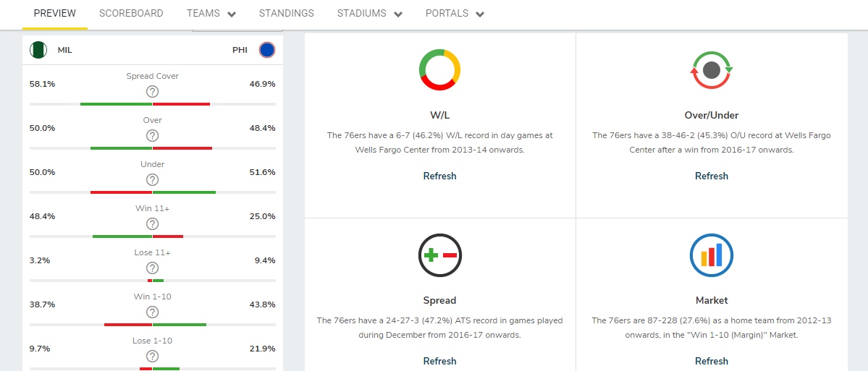Expand the Stadiums dropdown menu
The image size is (868, 371).
(x=370, y=14)
